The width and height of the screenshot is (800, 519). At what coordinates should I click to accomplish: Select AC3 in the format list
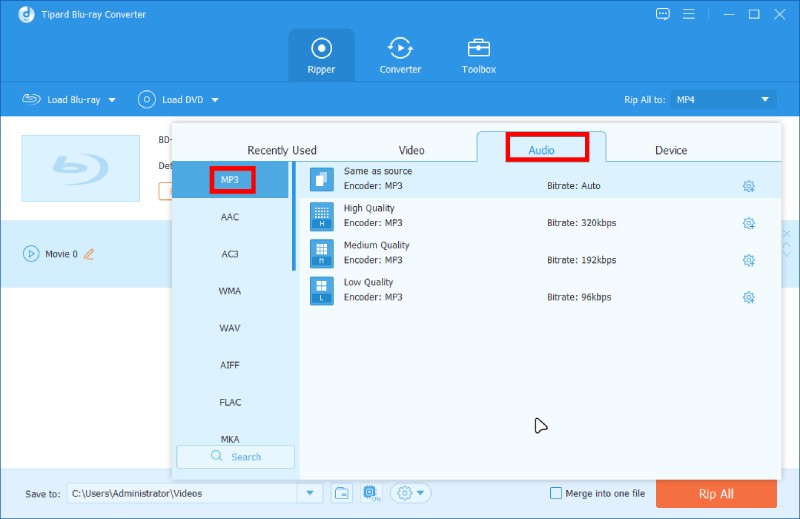click(230, 254)
